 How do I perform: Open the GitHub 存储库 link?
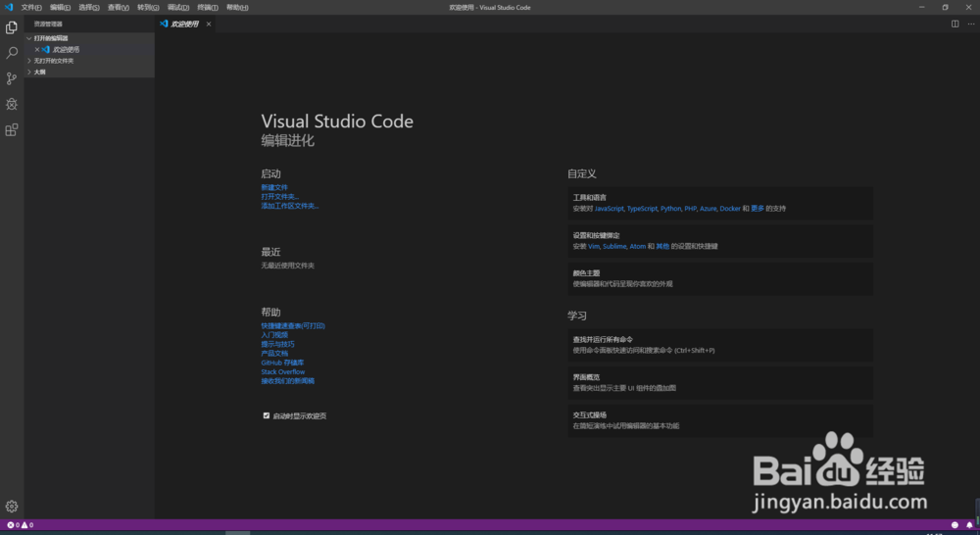tap(282, 363)
